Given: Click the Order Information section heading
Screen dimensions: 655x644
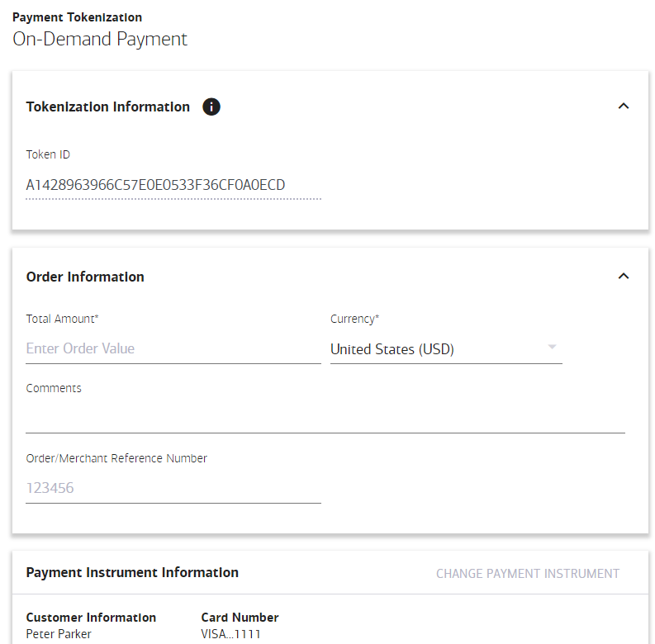Looking at the screenshot, I should coord(85,277).
